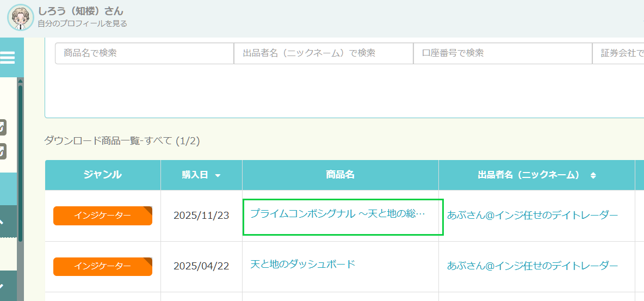Click the upper external-link icon in sidebar
The image size is (644, 301).
tap(3, 127)
